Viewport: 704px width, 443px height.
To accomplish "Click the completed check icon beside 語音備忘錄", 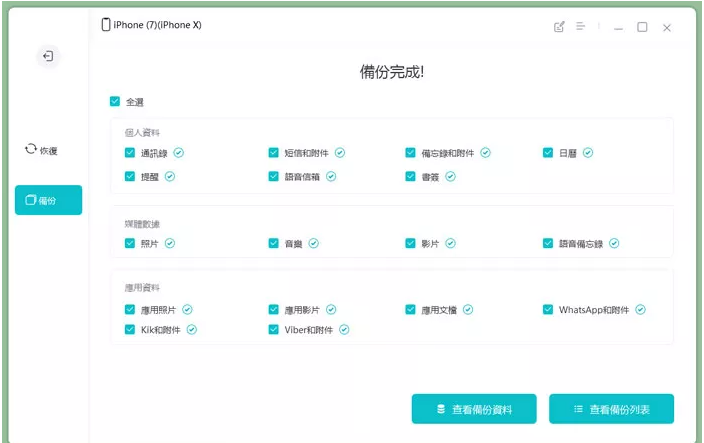I will [614, 243].
